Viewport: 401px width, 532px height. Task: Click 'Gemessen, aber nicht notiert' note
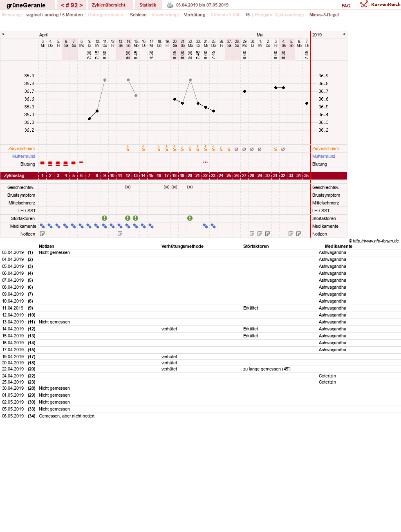coord(67,416)
